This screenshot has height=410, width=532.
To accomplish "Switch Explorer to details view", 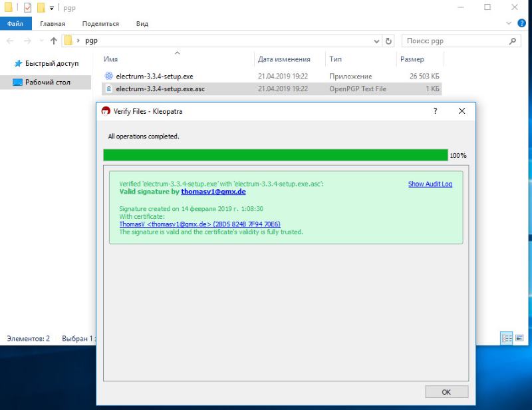I will click(x=507, y=338).
